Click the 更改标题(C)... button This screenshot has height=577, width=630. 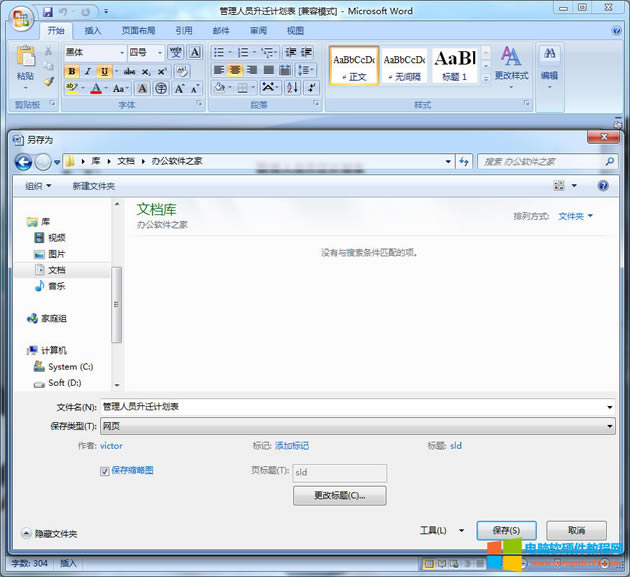point(339,495)
